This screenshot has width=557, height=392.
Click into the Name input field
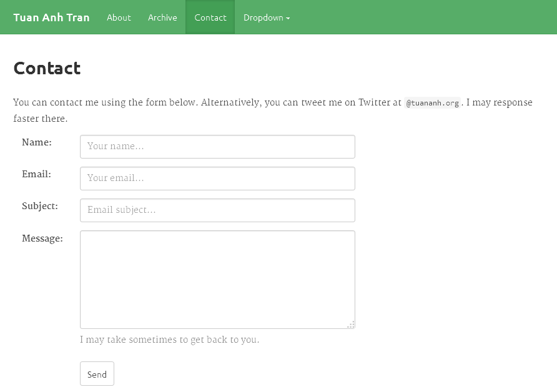click(x=217, y=146)
